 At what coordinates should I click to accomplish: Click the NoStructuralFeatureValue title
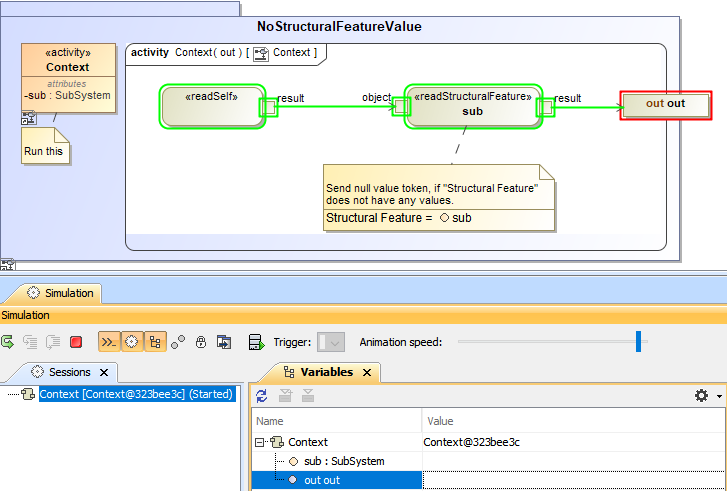[x=339, y=26]
